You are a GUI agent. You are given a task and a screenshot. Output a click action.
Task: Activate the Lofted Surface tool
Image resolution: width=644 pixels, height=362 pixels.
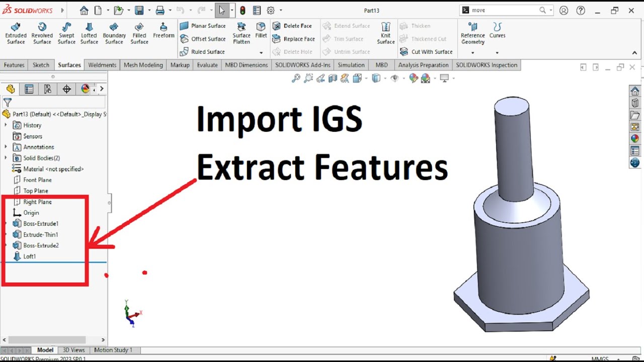pyautogui.click(x=89, y=34)
